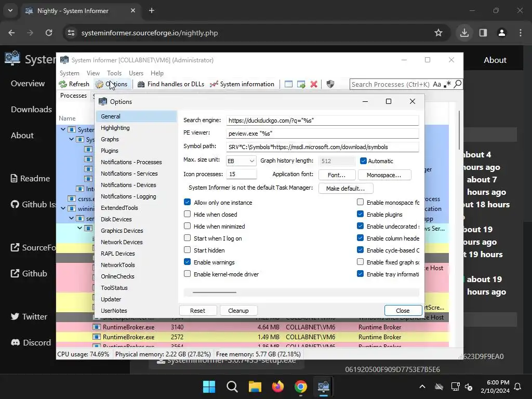Check Hide when minimized
This screenshot has height=399, width=532.
click(x=187, y=226)
